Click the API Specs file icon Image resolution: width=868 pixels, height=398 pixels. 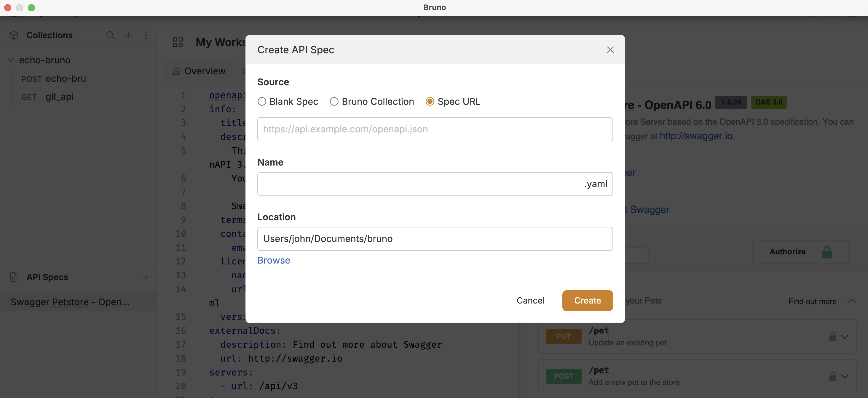point(14,277)
